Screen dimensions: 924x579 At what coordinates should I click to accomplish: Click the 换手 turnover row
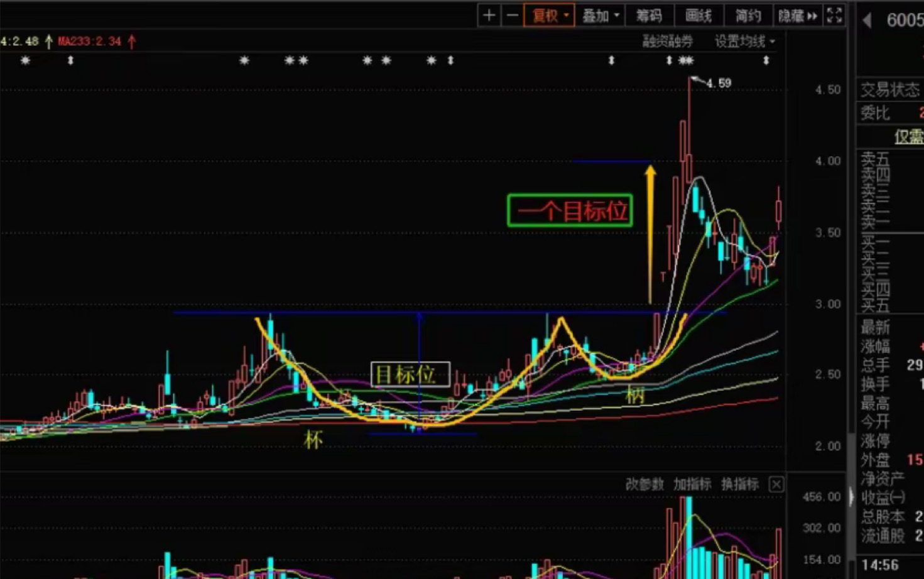(x=891, y=384)
